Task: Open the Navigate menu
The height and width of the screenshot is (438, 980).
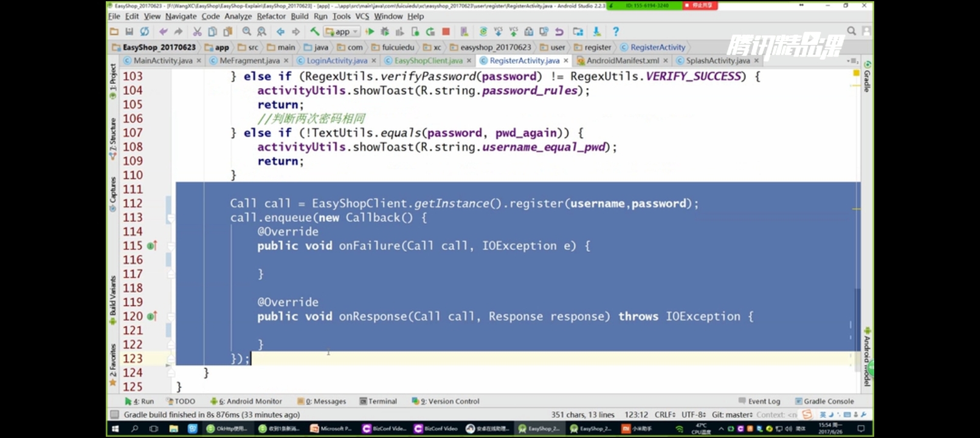Action: tap(181, 16)
